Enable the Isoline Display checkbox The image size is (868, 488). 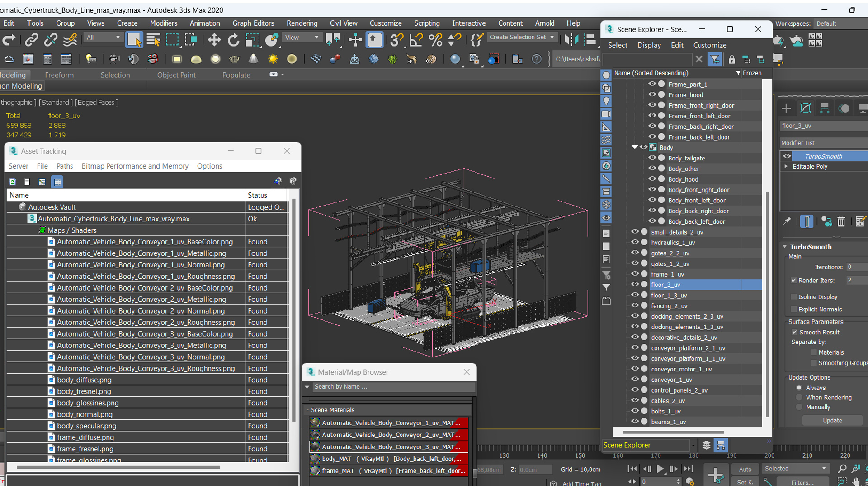tap(793, 296)
